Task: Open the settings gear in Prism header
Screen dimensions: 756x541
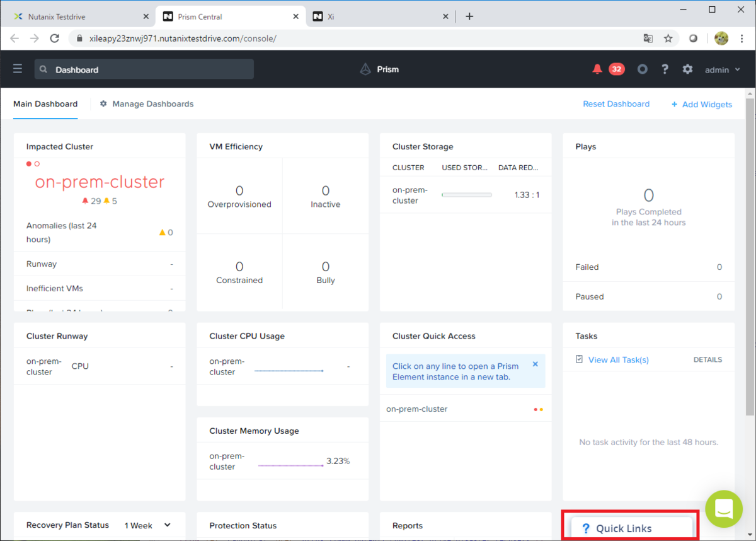Action: pyautogui.click(x=687, y=69)
